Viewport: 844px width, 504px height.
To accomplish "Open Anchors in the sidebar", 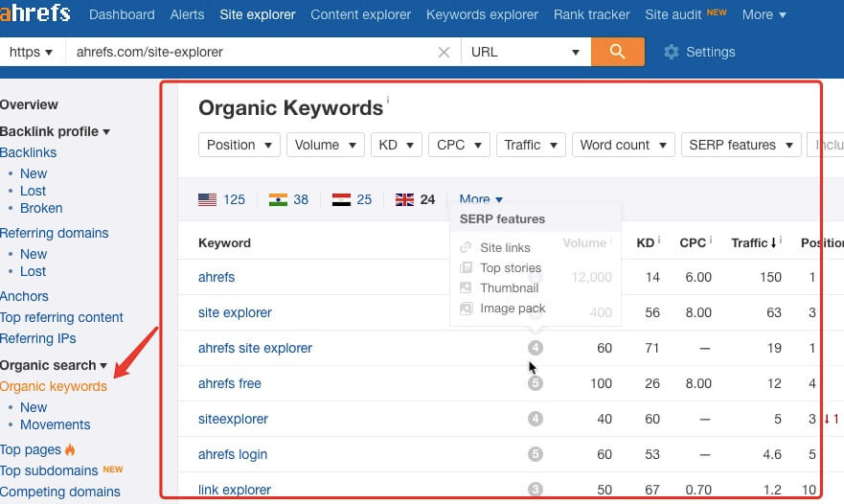I will [x=24, y=296].
